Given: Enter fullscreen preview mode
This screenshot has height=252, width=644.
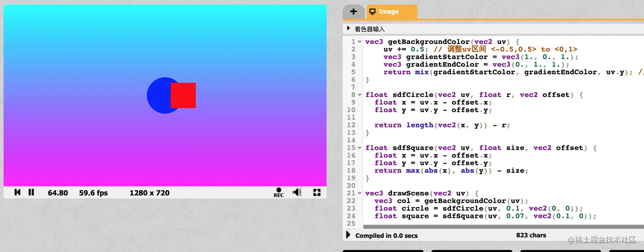Looking at the screenshot, I should pos(317,192).
